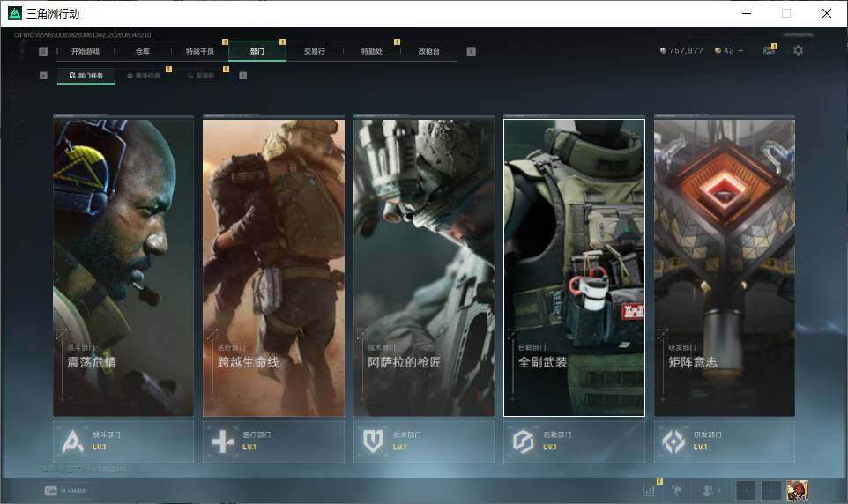Open the second blurred sub-tab next to 部门任务
The height and width of the screenshot is (504, 848).
(144, 76)
